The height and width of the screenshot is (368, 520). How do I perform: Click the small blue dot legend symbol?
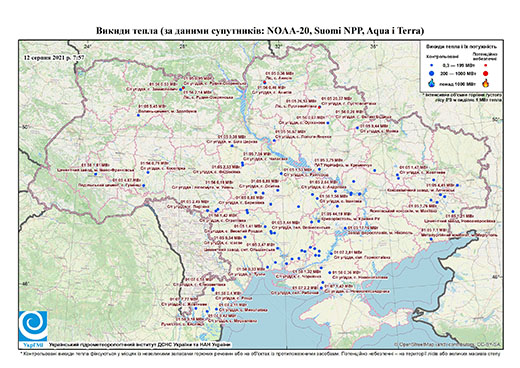[432, 66]
